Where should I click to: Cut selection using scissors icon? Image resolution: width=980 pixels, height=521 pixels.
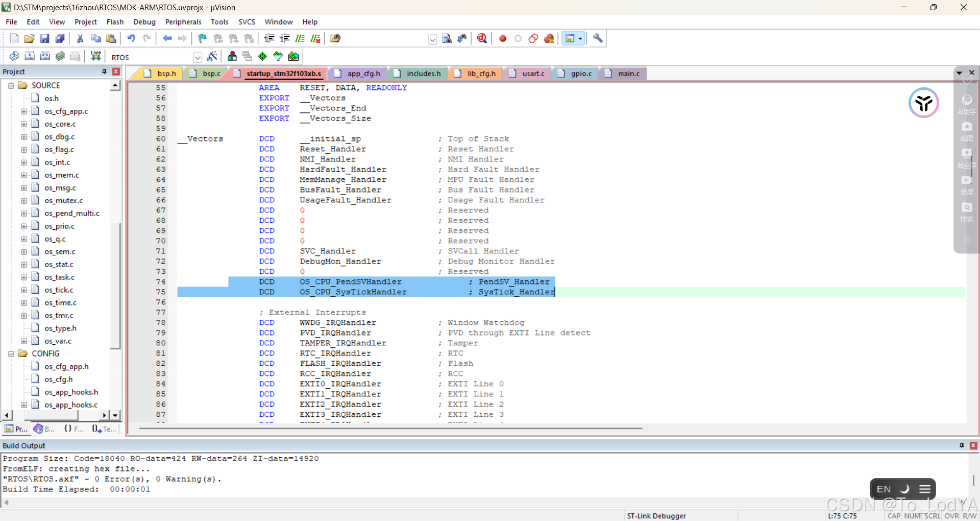[80, 38]
